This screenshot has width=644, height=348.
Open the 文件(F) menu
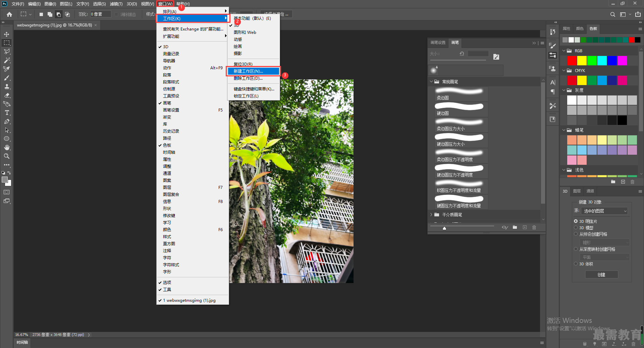pos(18,4)
